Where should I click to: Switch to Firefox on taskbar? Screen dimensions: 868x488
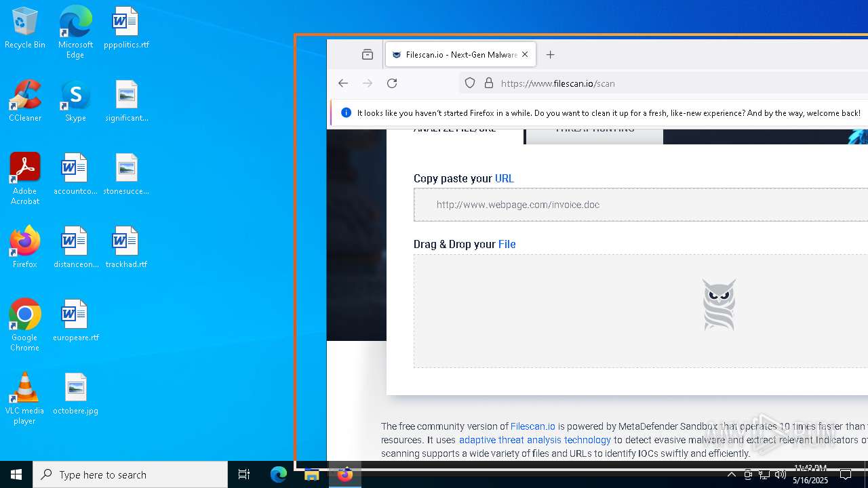click(x=345, y=474)
